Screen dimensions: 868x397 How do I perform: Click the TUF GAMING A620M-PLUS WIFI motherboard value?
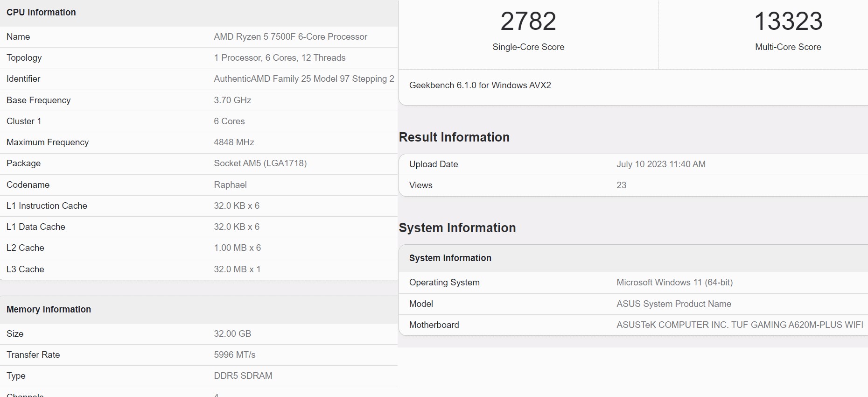pyautogui.click(x=739, y=325)
